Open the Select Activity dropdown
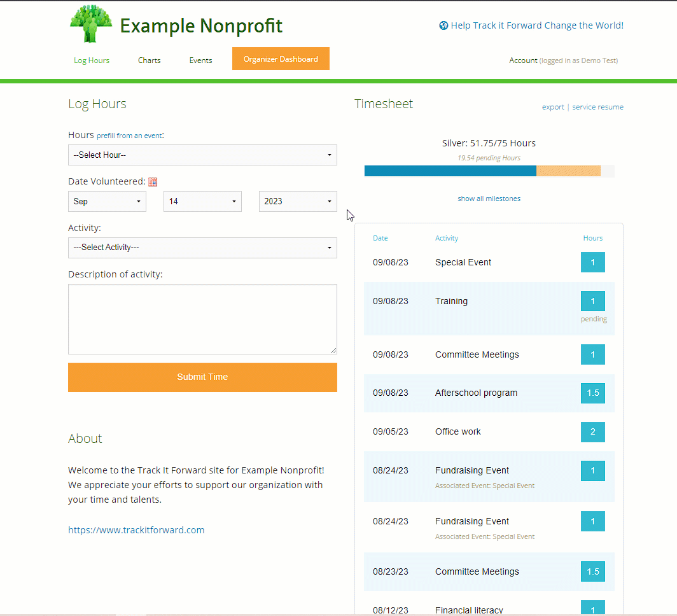This screenshot has height=616, width=677. [x=202, y=248]
